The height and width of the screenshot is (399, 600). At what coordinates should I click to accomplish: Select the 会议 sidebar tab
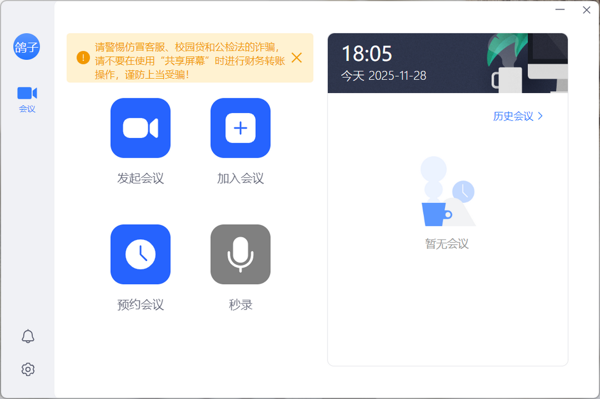click(27, 99)
